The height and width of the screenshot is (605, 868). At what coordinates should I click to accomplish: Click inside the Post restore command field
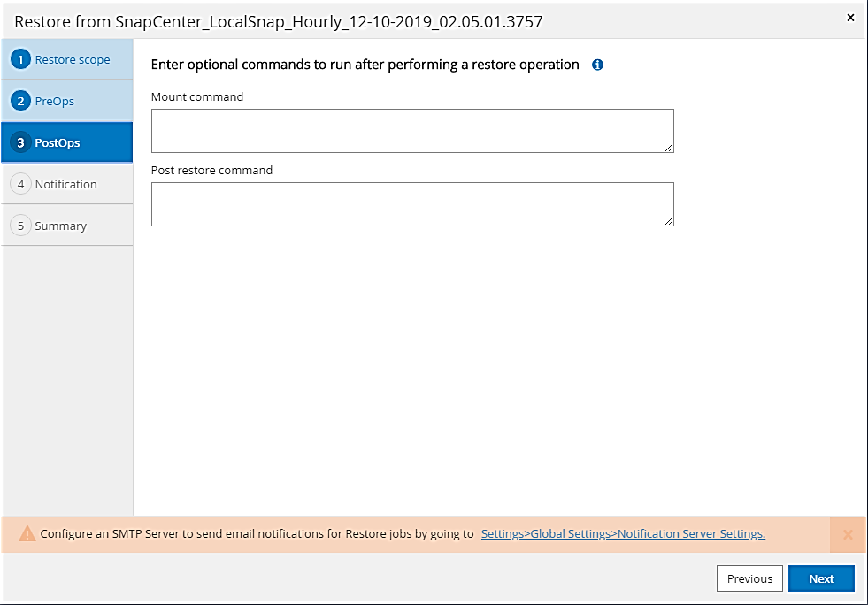pyautogui.click(x=411, y=203)
